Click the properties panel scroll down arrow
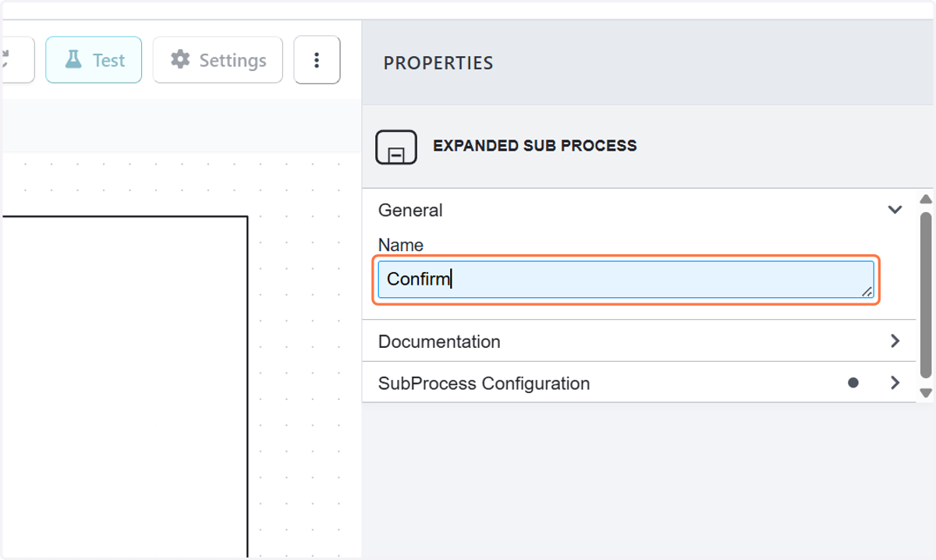This screenshot has height=560, width=936. click(926, 393)
